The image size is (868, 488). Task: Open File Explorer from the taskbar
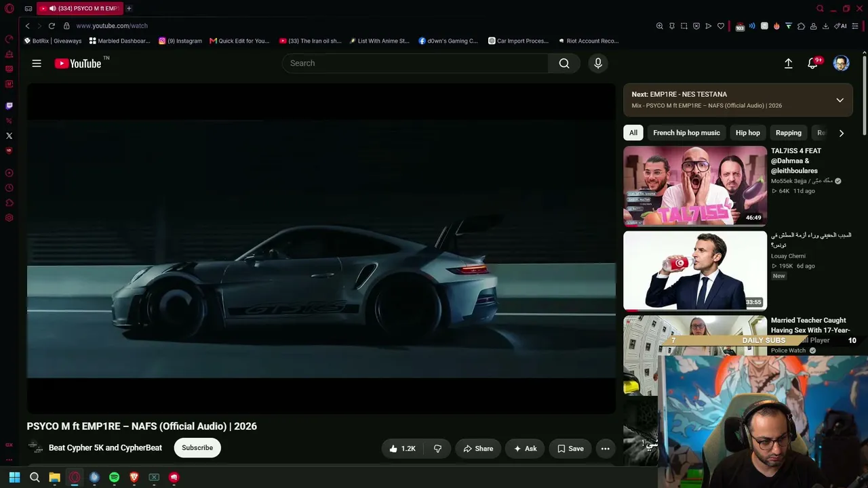(54, 477)
